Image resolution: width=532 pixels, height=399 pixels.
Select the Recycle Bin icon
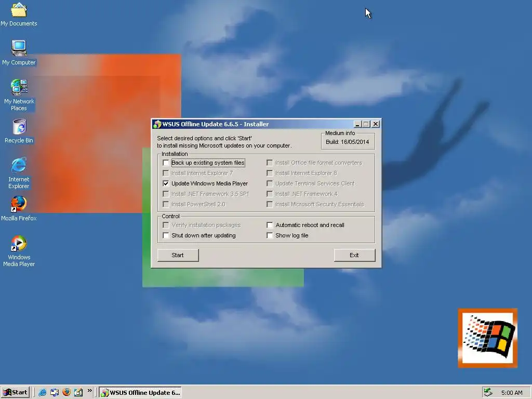[19, 131]
